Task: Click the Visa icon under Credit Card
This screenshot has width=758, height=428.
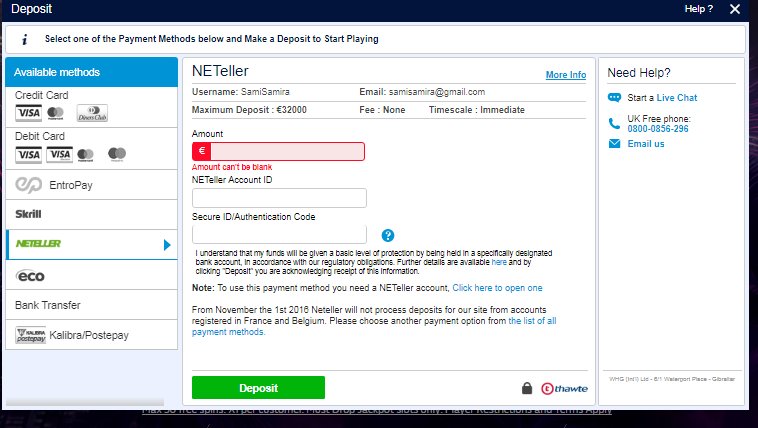Action: (x=29, y=113)
